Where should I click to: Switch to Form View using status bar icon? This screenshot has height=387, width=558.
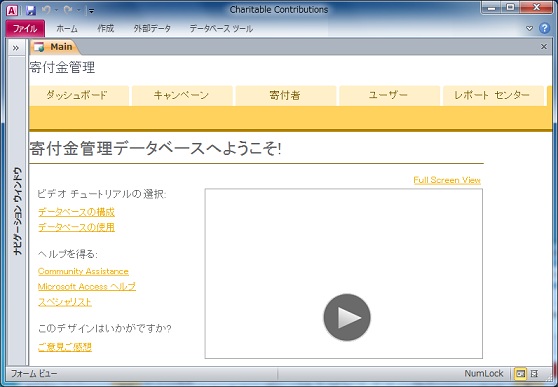pos(520,374)
